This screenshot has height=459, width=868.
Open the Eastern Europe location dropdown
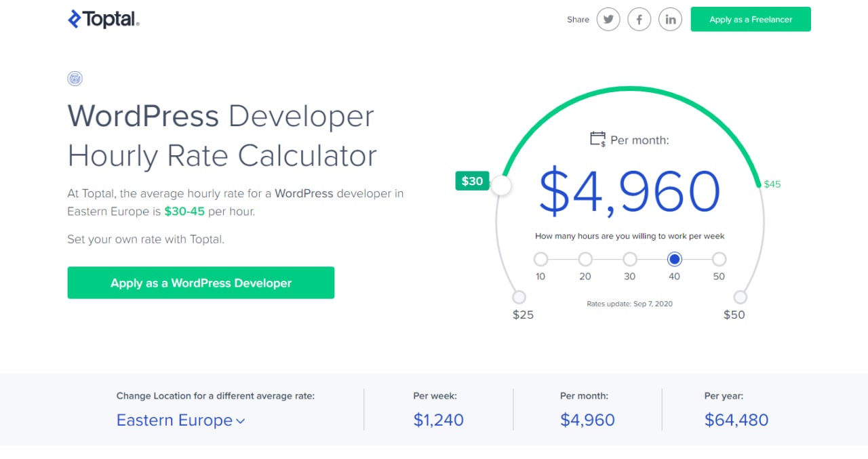[x=180, y=420]
